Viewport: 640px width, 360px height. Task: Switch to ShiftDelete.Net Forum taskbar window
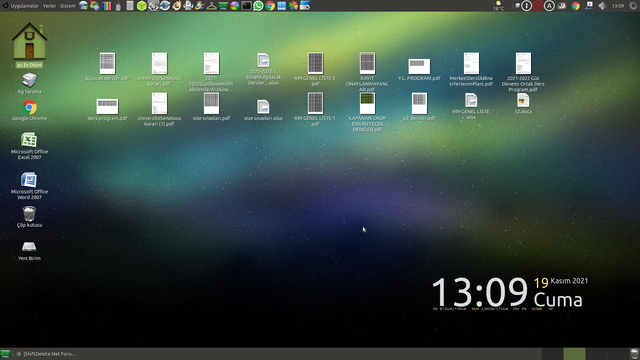click(x=46, y=354)
